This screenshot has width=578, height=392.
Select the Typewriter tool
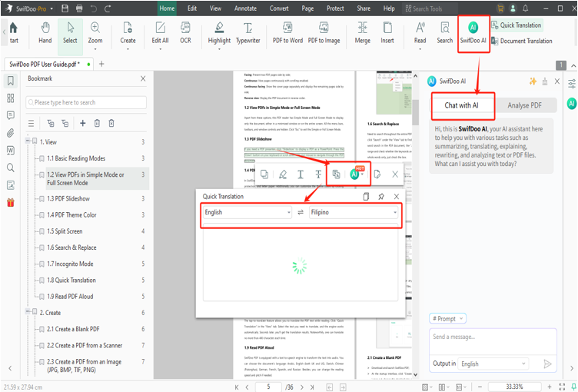(x=247, y=33)
